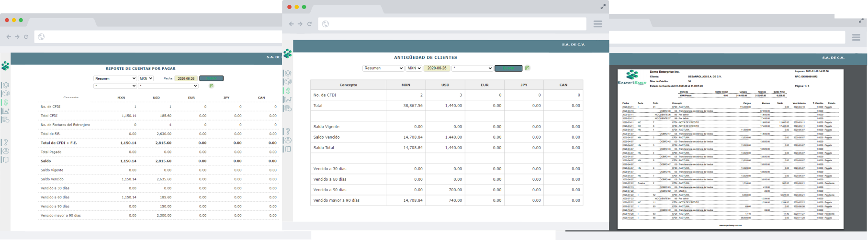Image resolution: width=868 pixels, height=240 pixels.
Task: Open hamburger menu in right browser window
Action: click(856, 37)
